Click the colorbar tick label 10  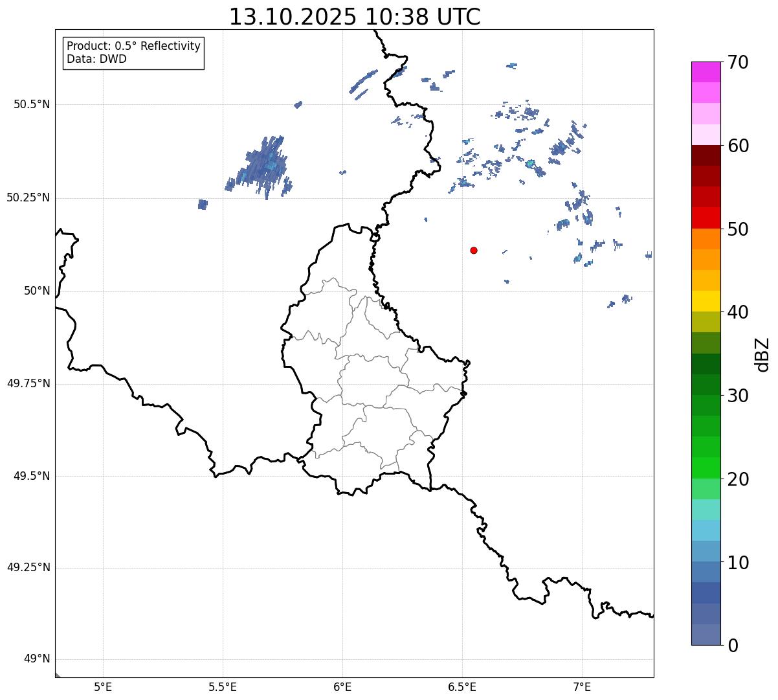[738, 562]
